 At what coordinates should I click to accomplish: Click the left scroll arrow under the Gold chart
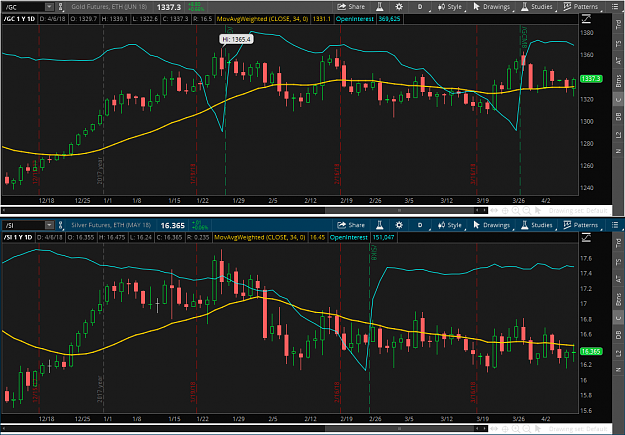point(4,210)
